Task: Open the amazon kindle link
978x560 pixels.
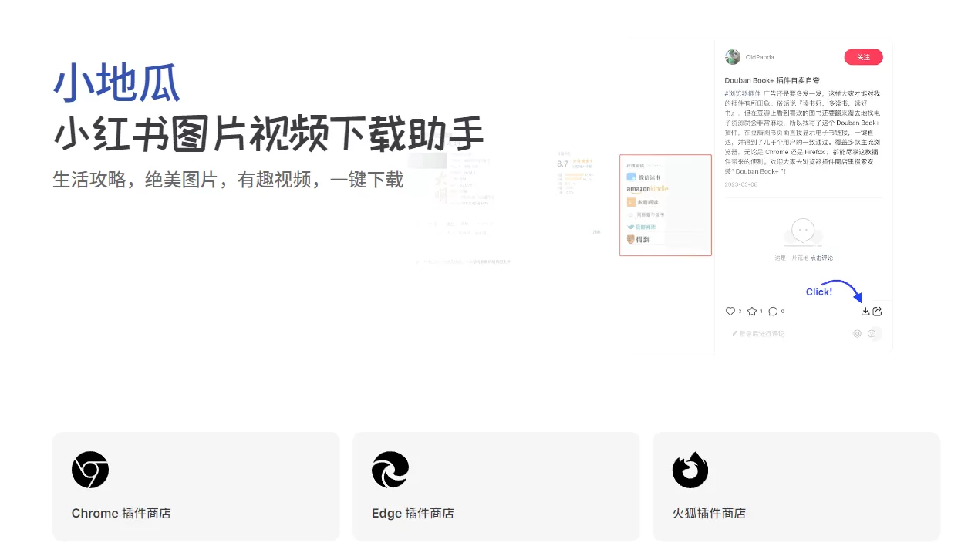Action: click(x=647, y=188)
